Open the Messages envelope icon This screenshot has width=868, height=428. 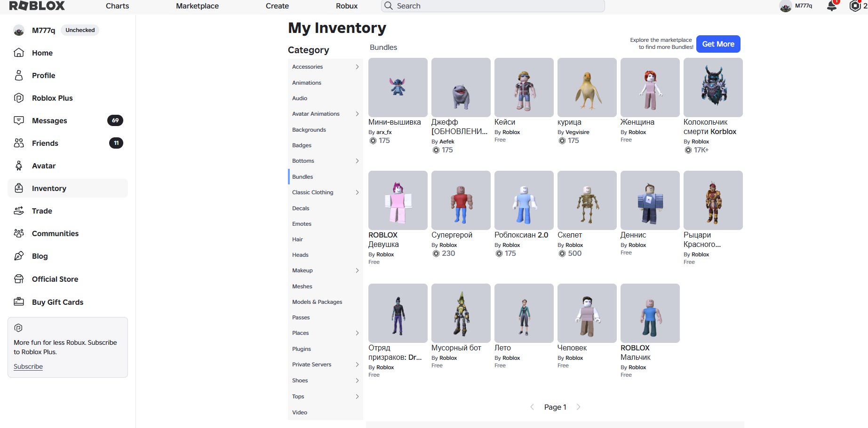tap(19, 120)
